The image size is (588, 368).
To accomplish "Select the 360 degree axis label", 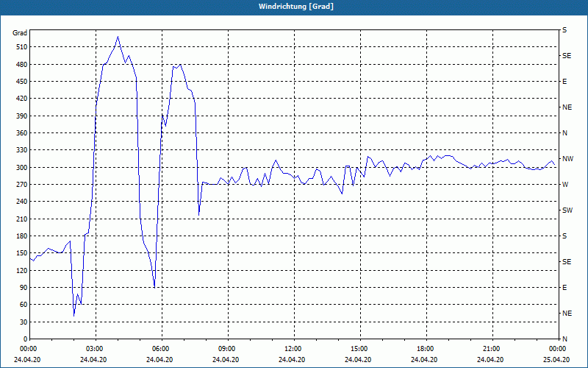I will pos(22,133).
